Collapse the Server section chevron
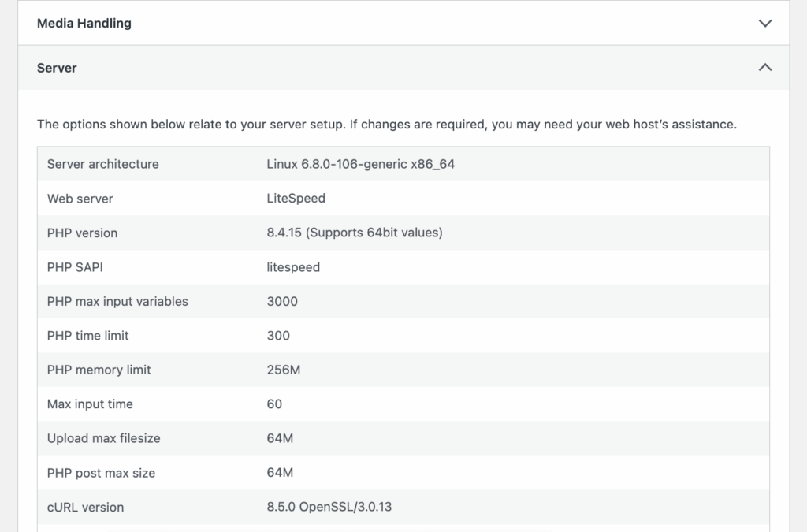The width and height of the screenshot is (807, 532). point(764,68)
